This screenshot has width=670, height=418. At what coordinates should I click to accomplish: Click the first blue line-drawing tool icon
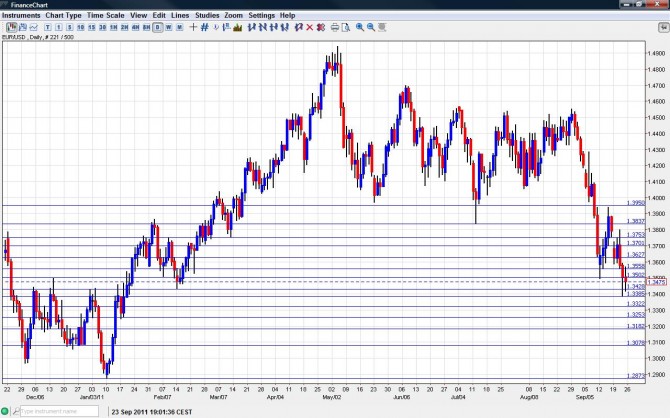pyautogui.click(x=252, y=27)
